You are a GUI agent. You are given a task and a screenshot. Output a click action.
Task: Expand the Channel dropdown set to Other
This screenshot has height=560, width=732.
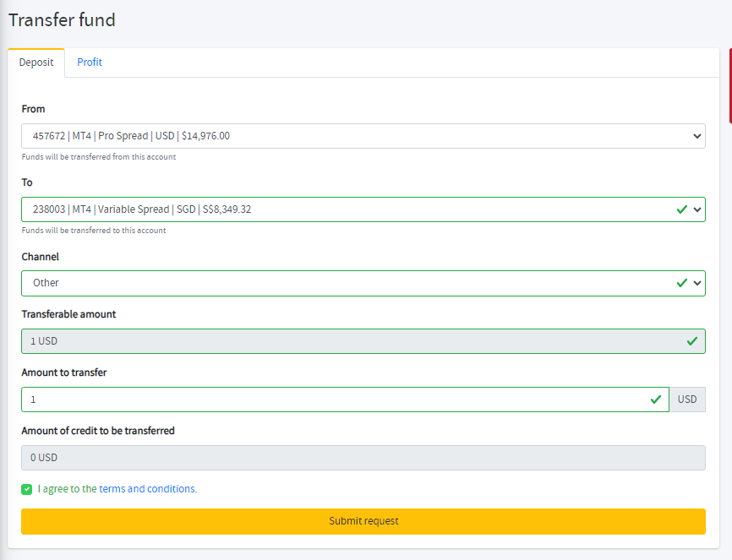coord(363,283)
